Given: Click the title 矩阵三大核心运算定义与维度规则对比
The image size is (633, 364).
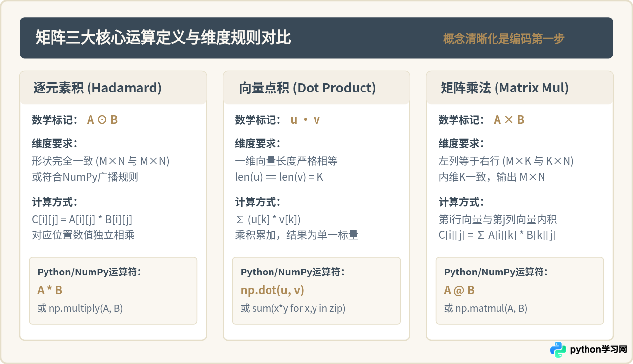Looking at the screenshot, I should tap(163, 38).
